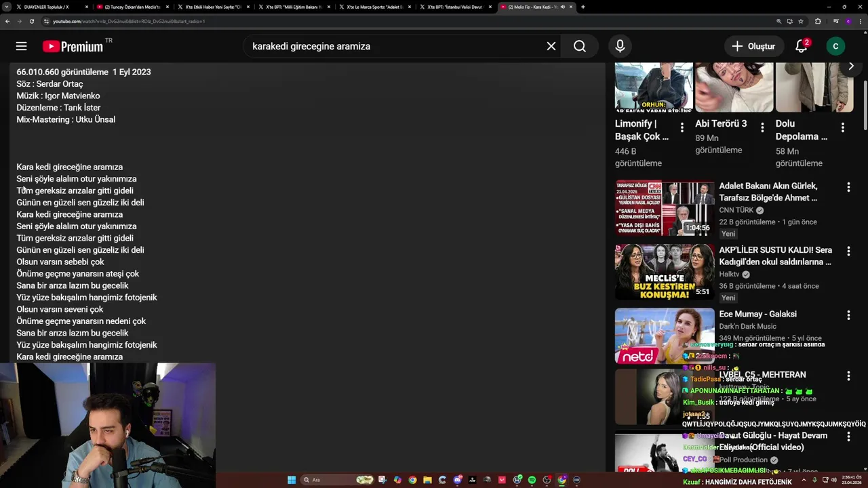Open a new browser tab
The width and height of the screenshot is (868, 488).
[x=583, y=7]
